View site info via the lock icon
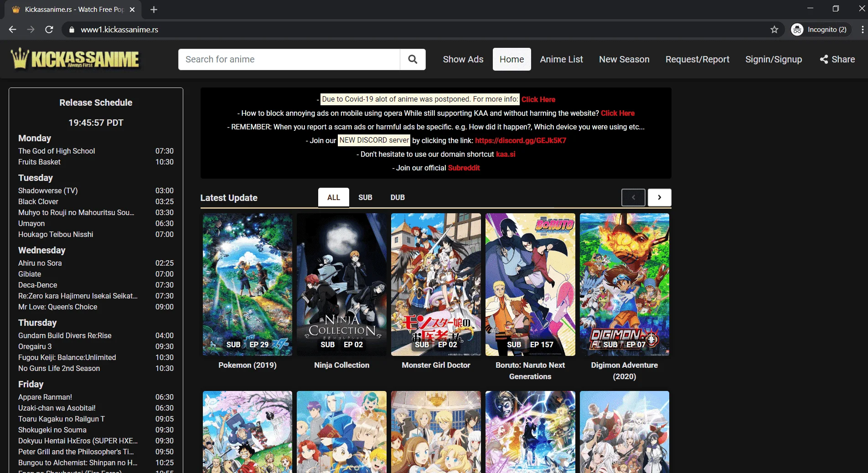Image resolution: width=868 pixels, height=473 pixels. (71, 30)
